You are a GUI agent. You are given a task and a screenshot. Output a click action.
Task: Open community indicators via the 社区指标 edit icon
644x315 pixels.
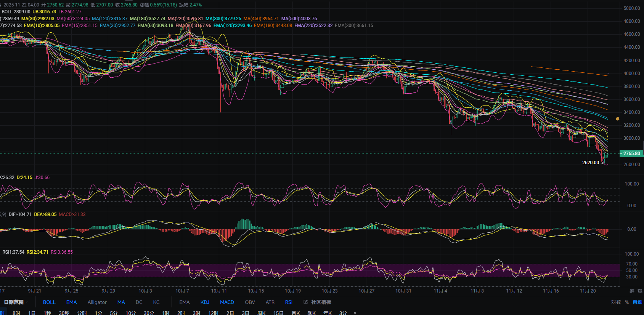click(305, 302)
